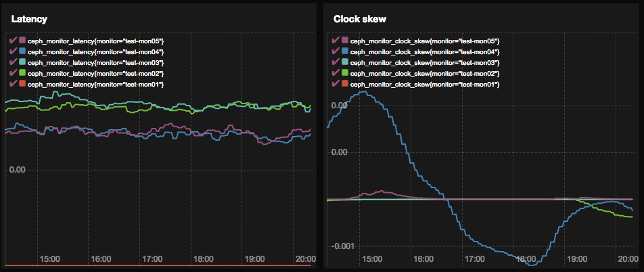This screenshot has height=272, width=644.
Task: Click blue swatch for latency test-mon04
Action: pos(22,51)
